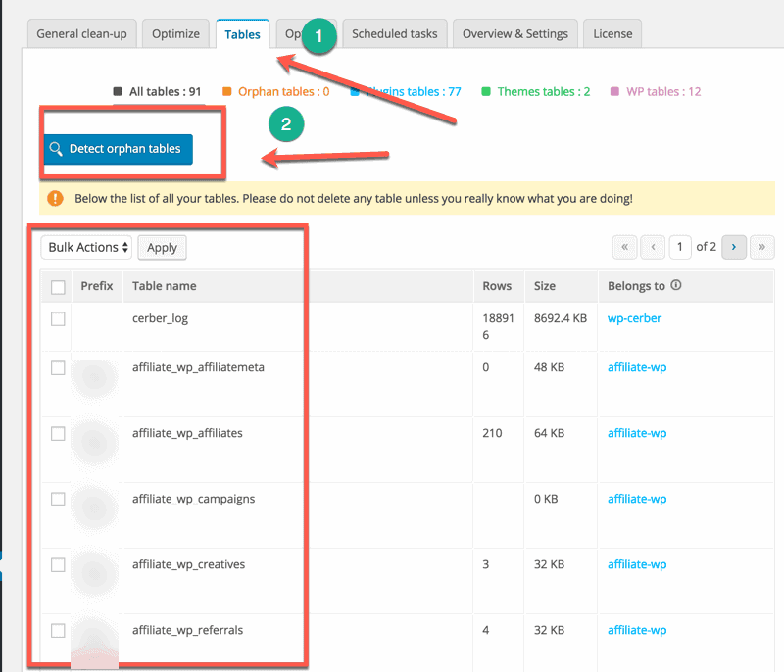Click the first page double-arrow button
This screenshot has width=784, height=672.
coord(624,247)
